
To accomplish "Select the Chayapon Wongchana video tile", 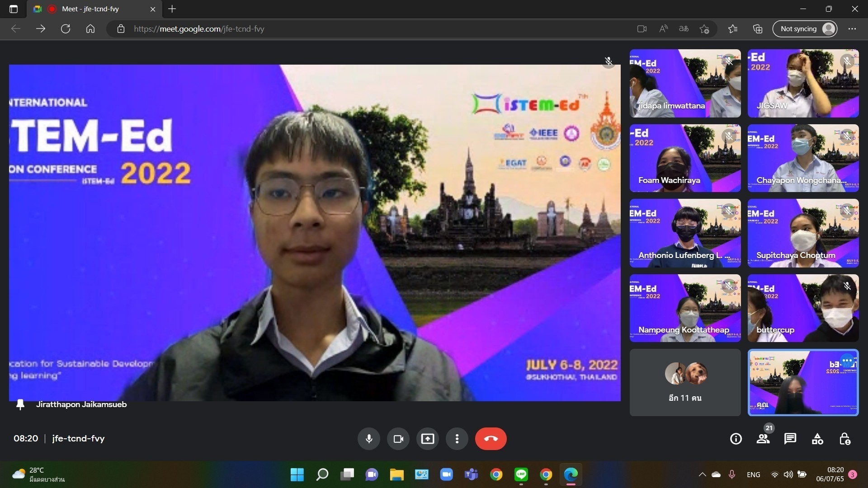I will tap(803, 158).
